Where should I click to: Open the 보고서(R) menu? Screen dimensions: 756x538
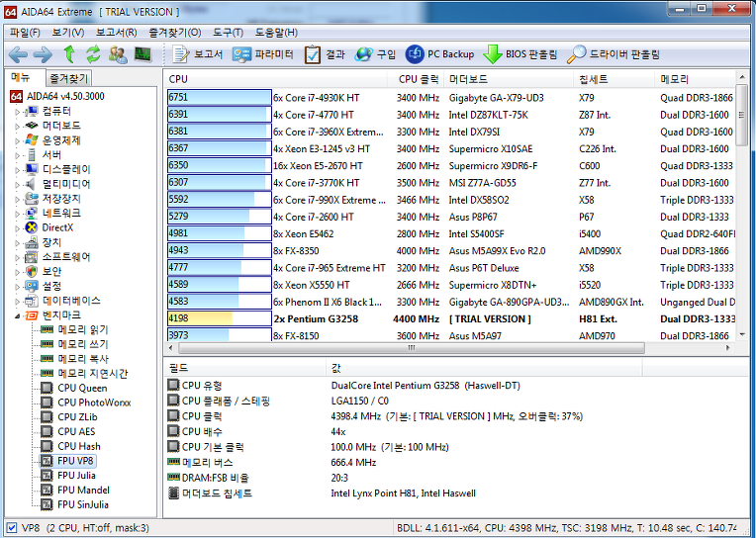116,33
